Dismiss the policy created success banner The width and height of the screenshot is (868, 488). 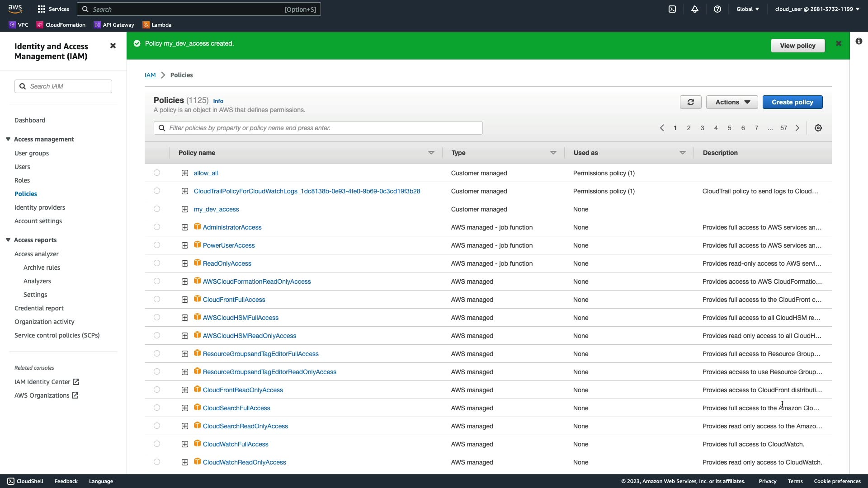tap(839, 43)
